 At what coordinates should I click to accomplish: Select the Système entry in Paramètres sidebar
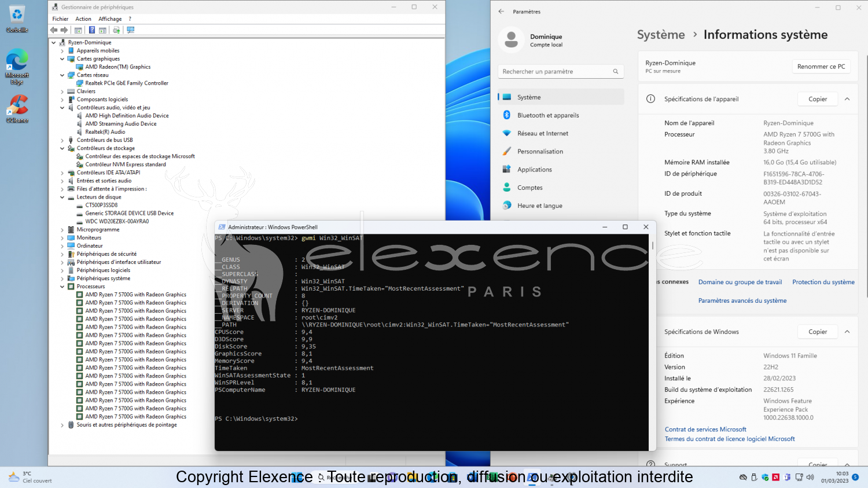pyautogui.click(x=561, y=97)
